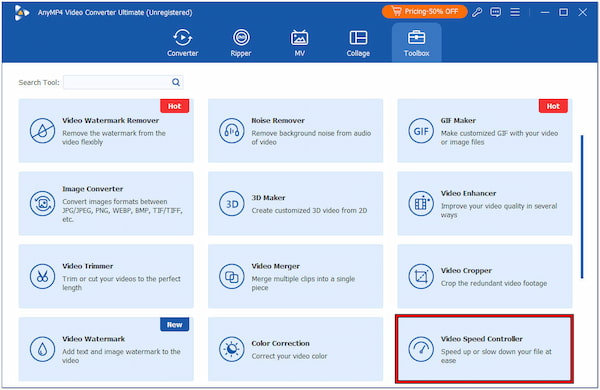This screenshot has width=600, height=390.
Task: Click 'Crop the redundant video footage' description
Action: click(x=494, y=284)
